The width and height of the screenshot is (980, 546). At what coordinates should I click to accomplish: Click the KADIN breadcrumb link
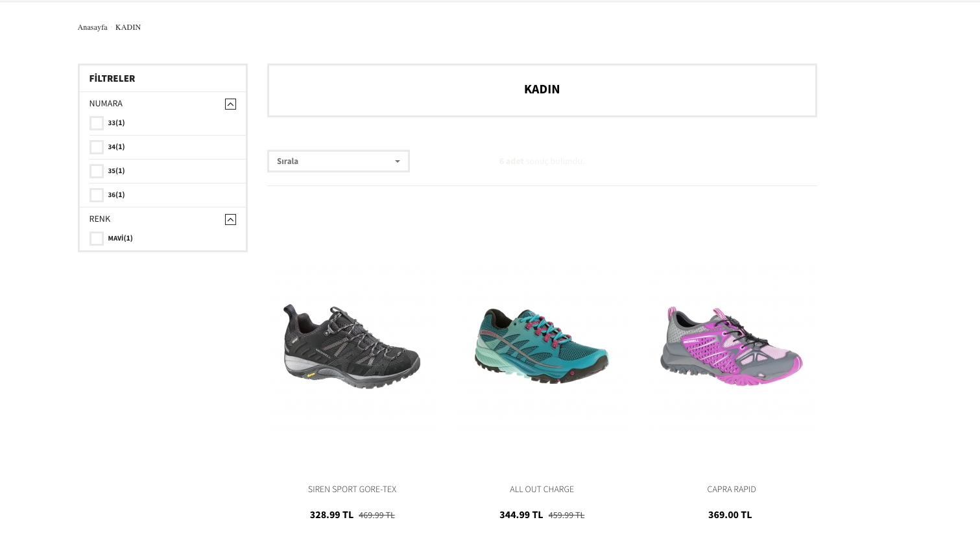pos(128,27)
